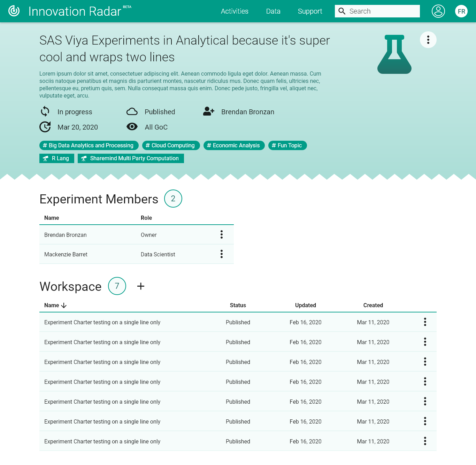Click the visibility eye icon
This screenshot has height=465, width=476.
coord(132,126)
